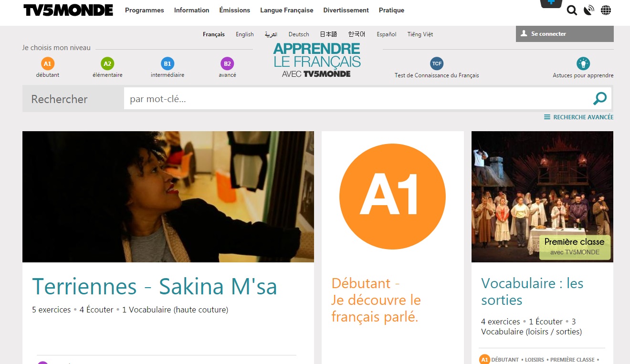Click the avancé level label
Viewport: 630px width, 364px height.
click(227, 75)
